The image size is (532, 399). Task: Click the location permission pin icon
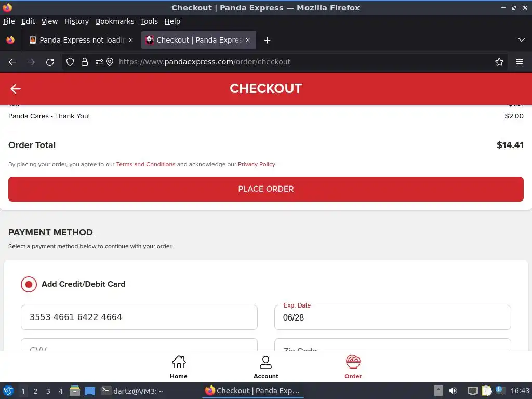(x=110, y=62)
